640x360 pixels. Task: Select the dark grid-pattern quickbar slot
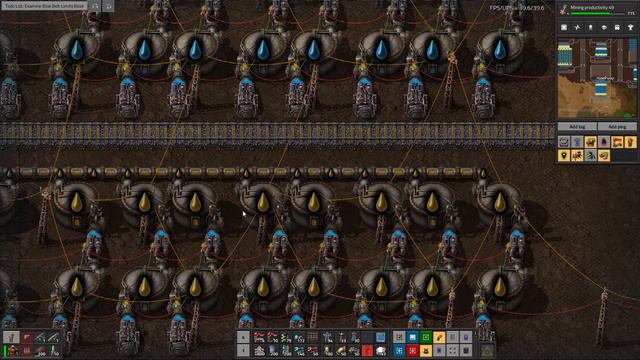tap(313, 337)
